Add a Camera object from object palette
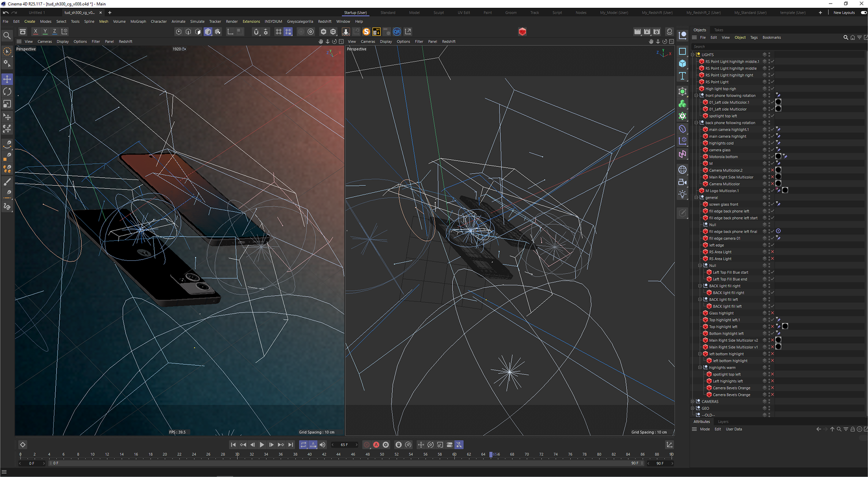This screenshot has height=477, width=868. point(683,182)
